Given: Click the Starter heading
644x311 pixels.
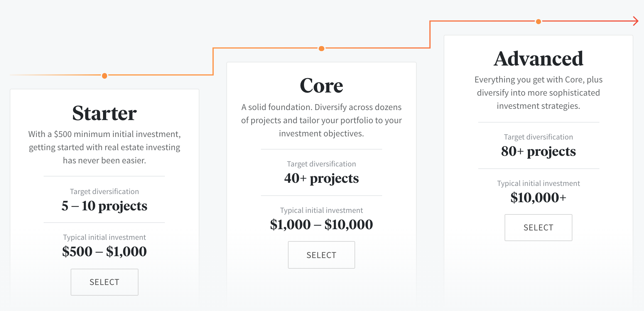Looking at the screenshot, I should (x=105, y=113).
